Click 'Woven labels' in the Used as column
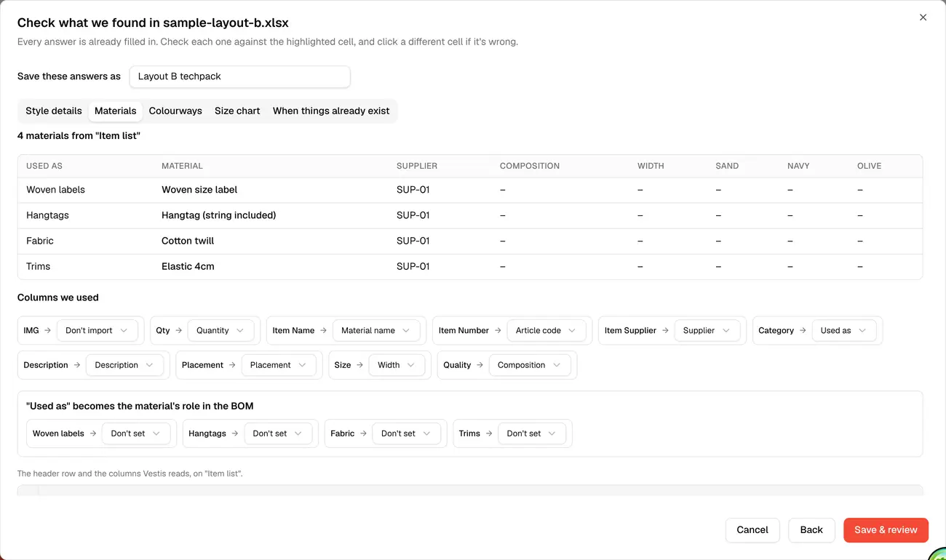Image resolution: width=946 pixels, height=560 pixels. pos(55,190)
